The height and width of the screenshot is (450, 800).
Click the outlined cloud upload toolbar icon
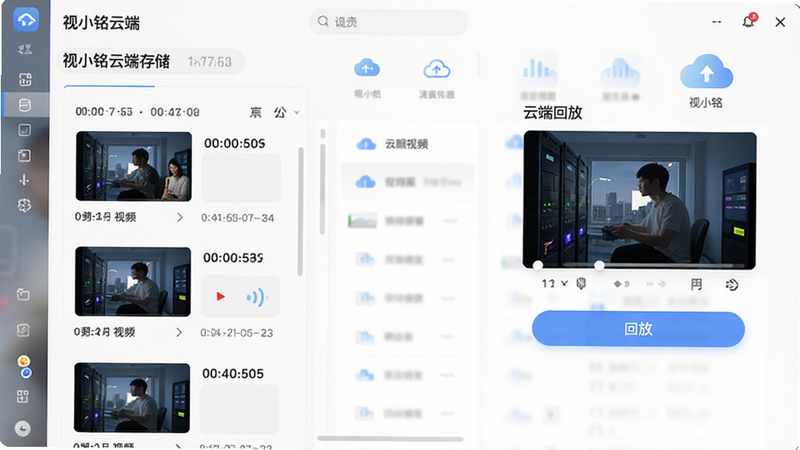coord(436,69)
